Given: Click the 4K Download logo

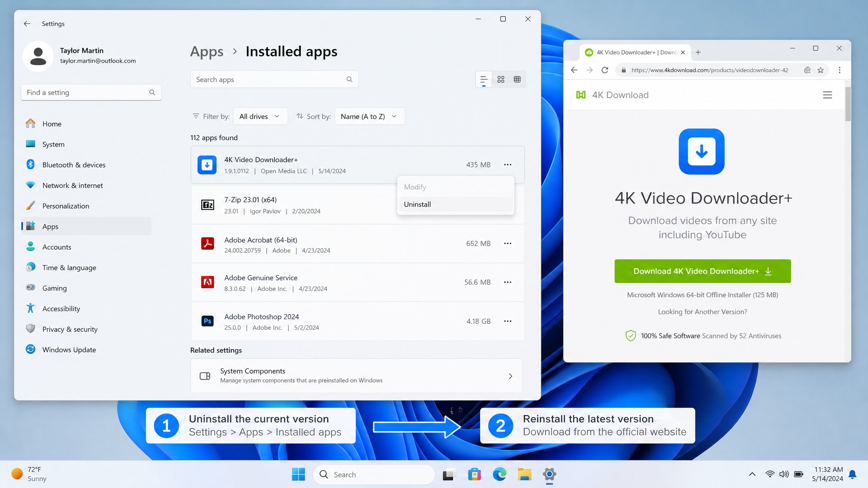Looking at the screenshot, I should click(612, 95).
